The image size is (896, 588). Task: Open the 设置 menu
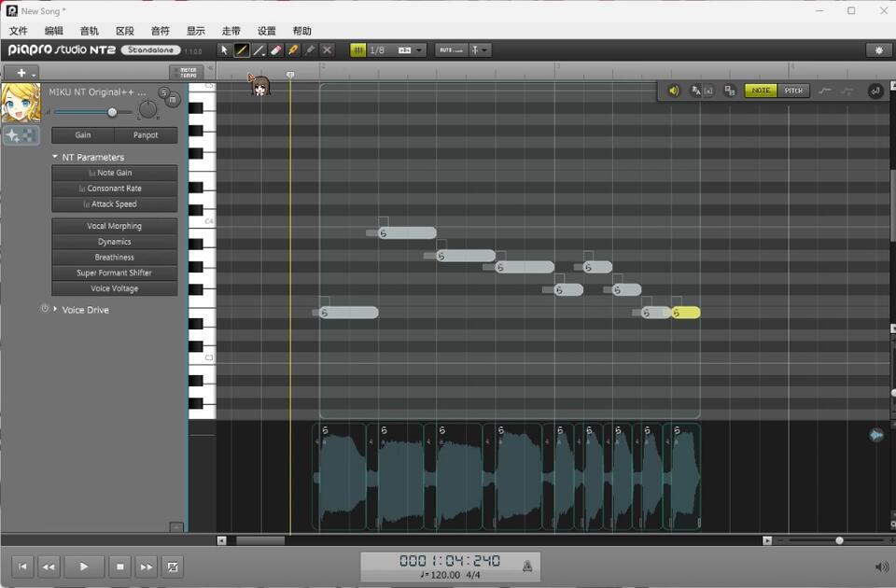click(x=266, y=31)
